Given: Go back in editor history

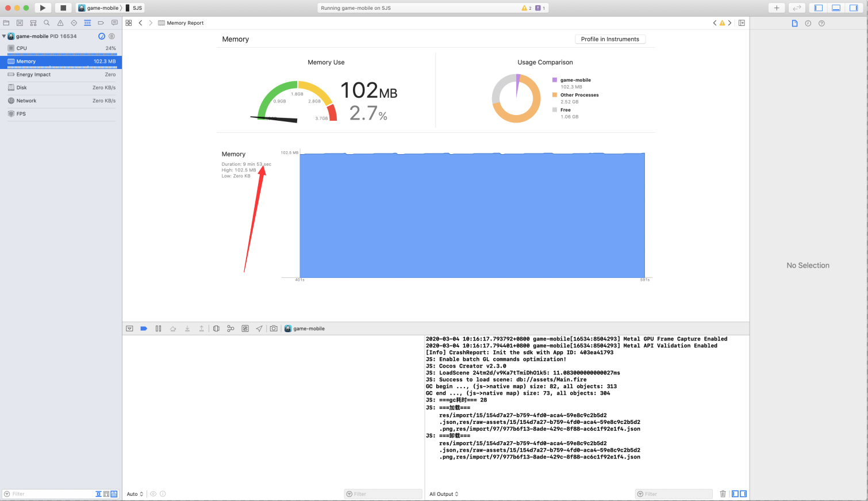Looking at the screenshot, I should [140, 23].
